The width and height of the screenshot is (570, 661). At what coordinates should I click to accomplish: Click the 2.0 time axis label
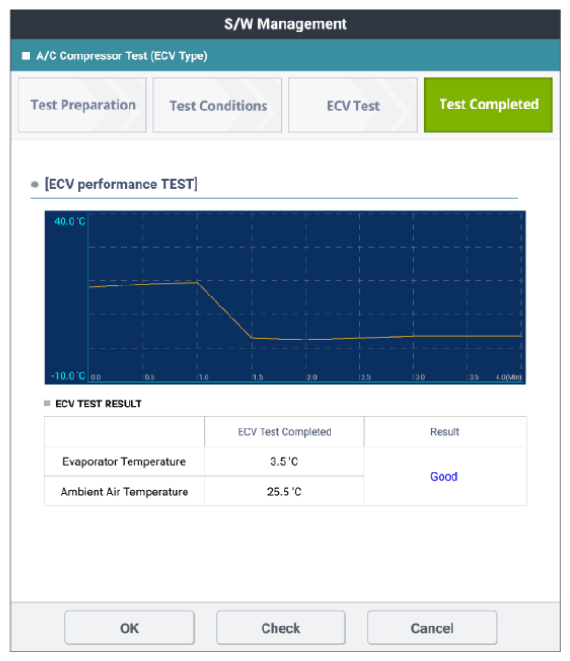tap(312, 377)
